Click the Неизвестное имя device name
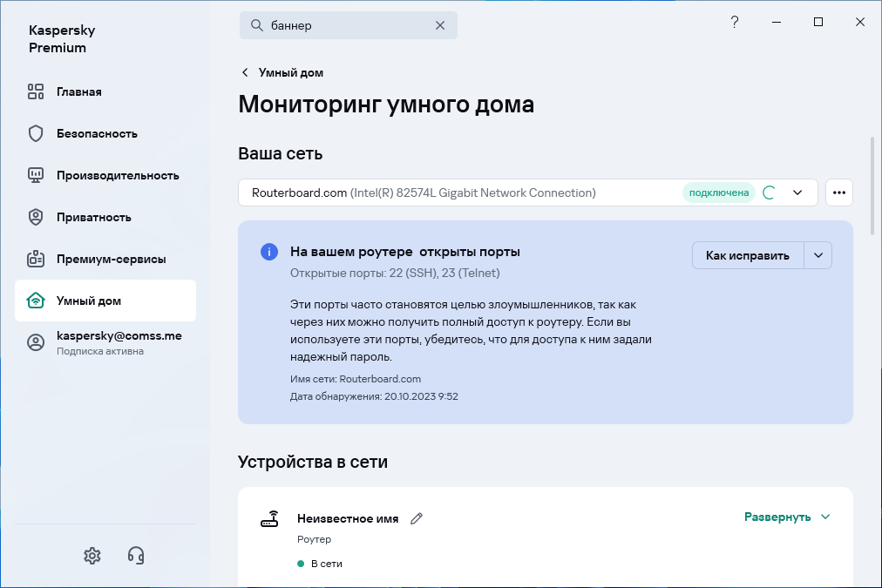 click(348, 518)
